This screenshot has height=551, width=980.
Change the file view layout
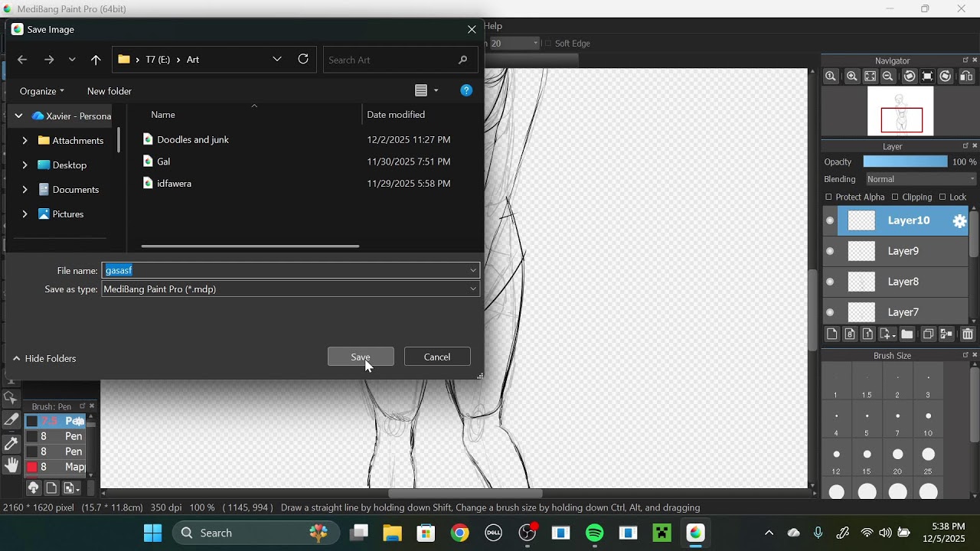pos(426,90)
